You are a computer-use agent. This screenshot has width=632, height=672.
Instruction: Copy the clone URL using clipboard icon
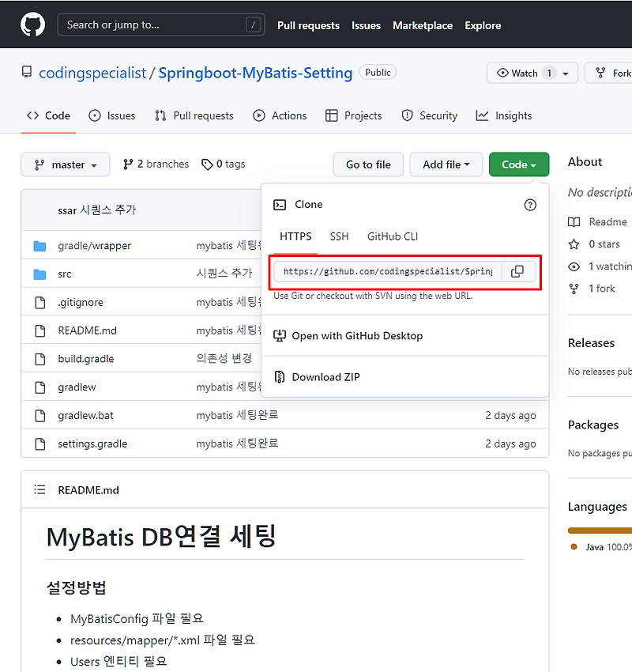point(517,270)
